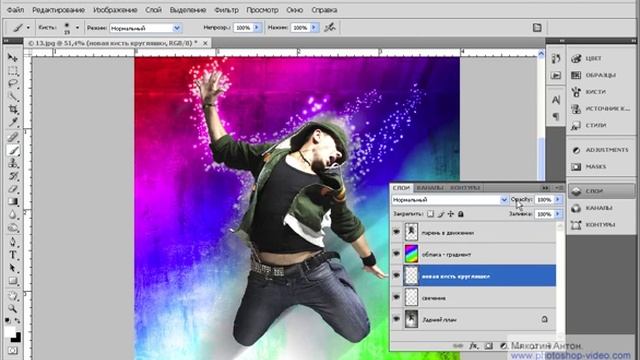640x360 pixels.
Task: Hide the 'Задний план' layer
Action: click(x=396, y=319)
